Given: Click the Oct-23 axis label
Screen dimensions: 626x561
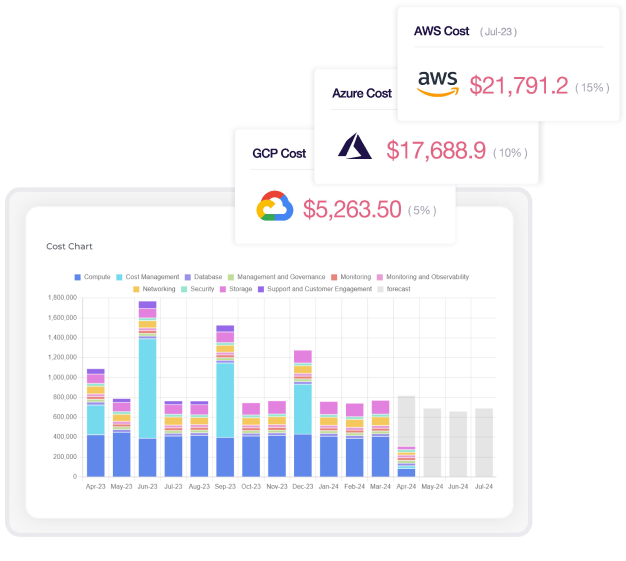Looking at the screenshot, I should pos(251,487).
